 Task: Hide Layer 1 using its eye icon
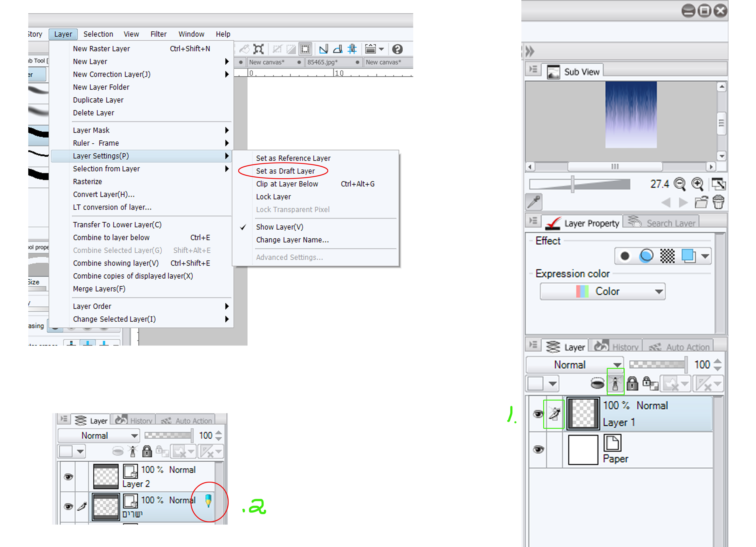pyautogui.click(x=538, y=414)
